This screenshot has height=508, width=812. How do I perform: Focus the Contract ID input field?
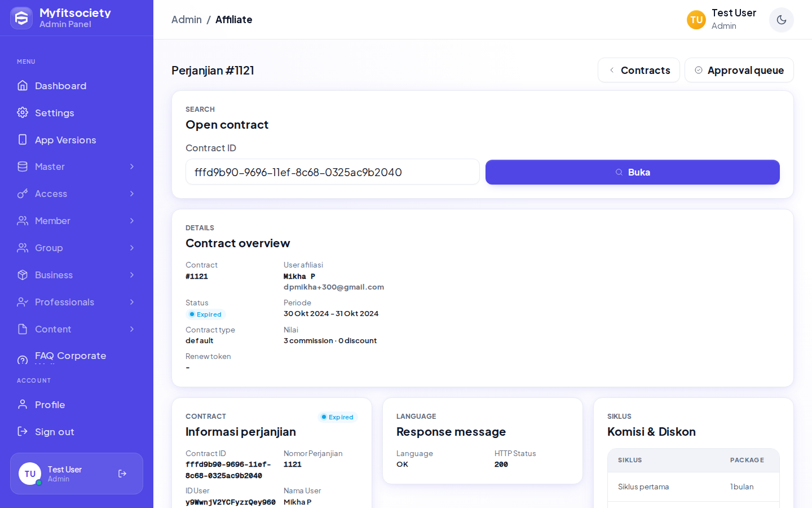click(x=333, y=172)
